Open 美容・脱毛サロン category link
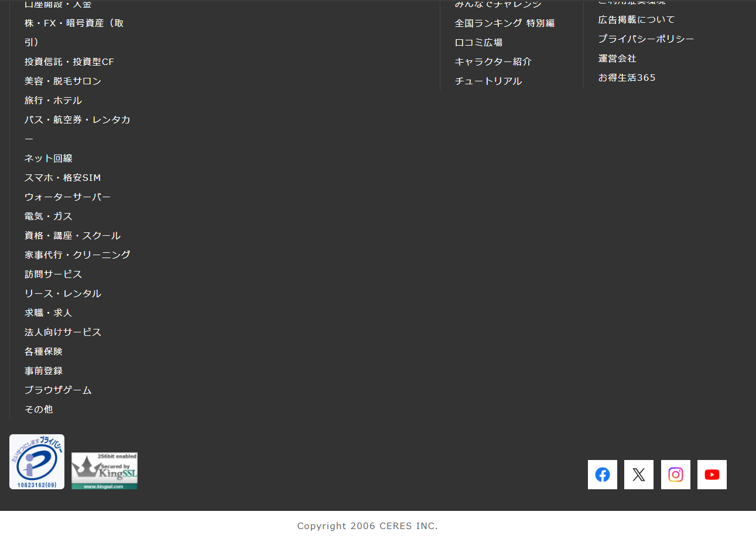This screenshot has width=756, height=539. click(x=63, y=81)
